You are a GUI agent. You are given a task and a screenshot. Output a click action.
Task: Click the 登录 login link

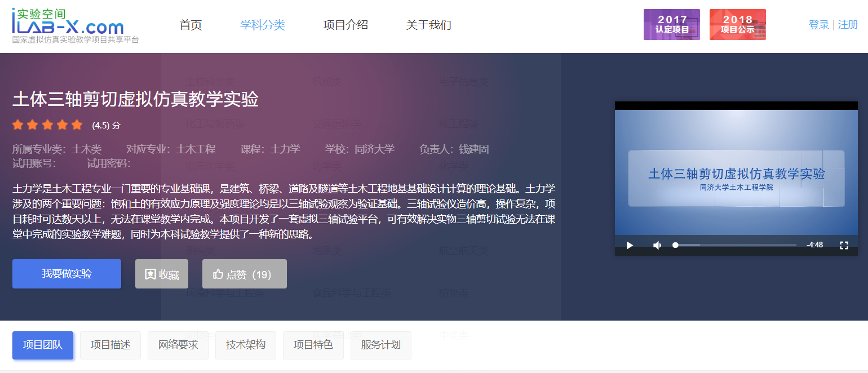[818, 25]
